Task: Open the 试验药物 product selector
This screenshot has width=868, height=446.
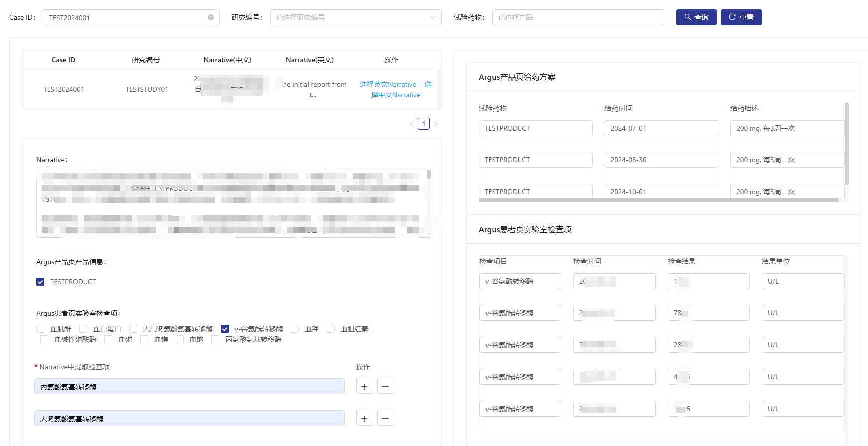Action: 578,17
